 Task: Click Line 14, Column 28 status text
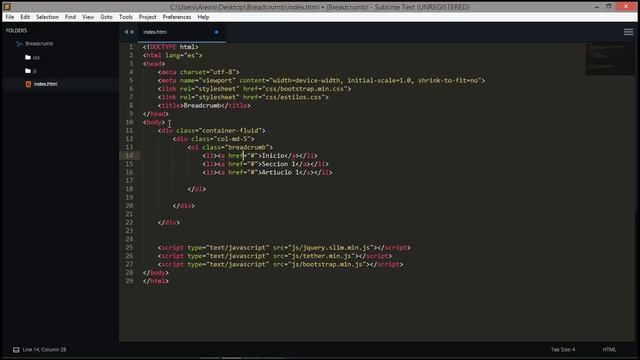[x=44, y=350]
